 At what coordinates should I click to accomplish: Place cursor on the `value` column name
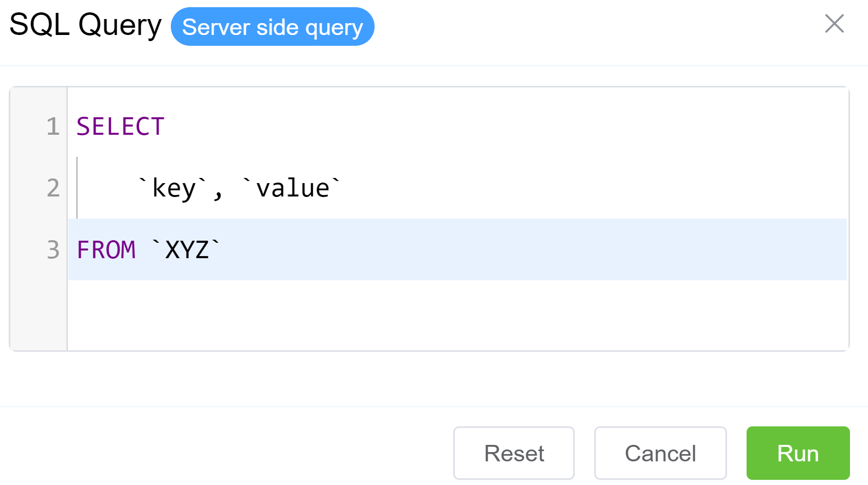(x=292, y=188)
